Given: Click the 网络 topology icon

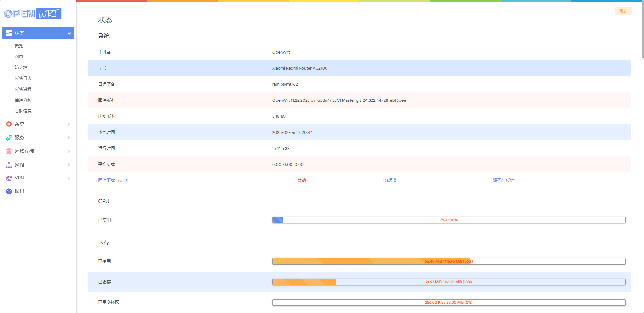Looking at the screenshot, I should tap(9, 165).
